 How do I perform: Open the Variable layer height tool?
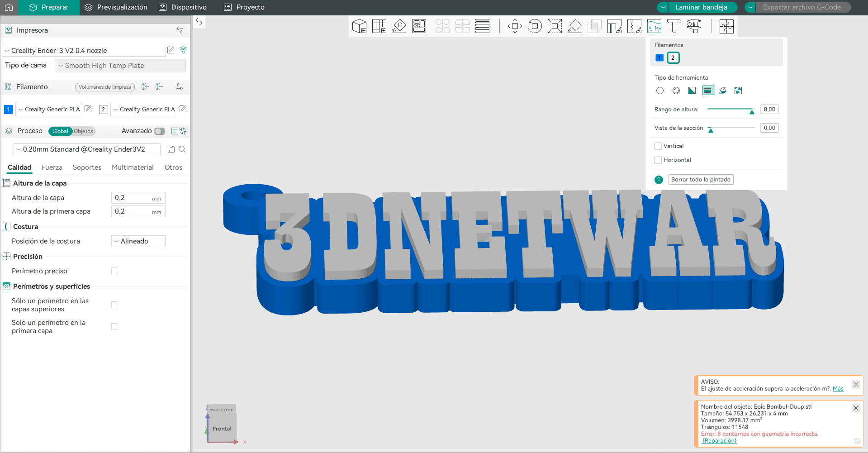click(482, 26)
